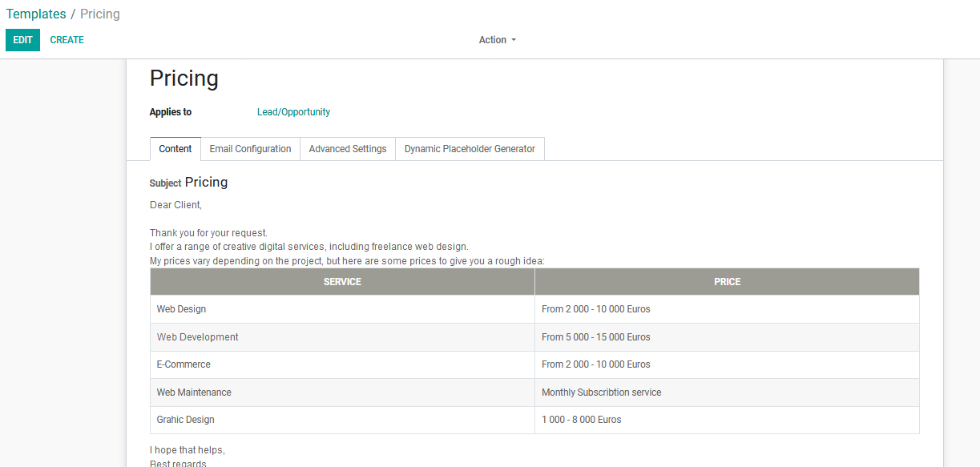Switch to the Email Configuration tab
Viewport: 980px width, 467px height.
[x=250, y=149]
